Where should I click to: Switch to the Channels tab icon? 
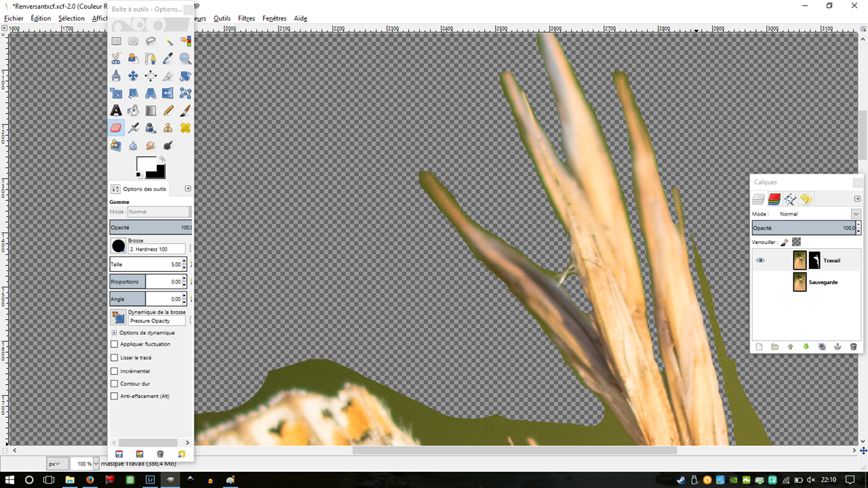(774, 199)
